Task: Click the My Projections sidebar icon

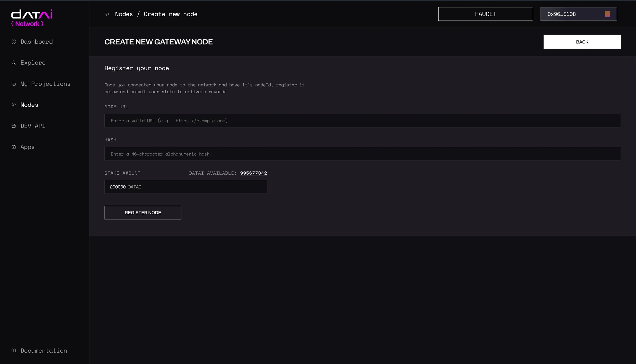Action: [14, 84]
